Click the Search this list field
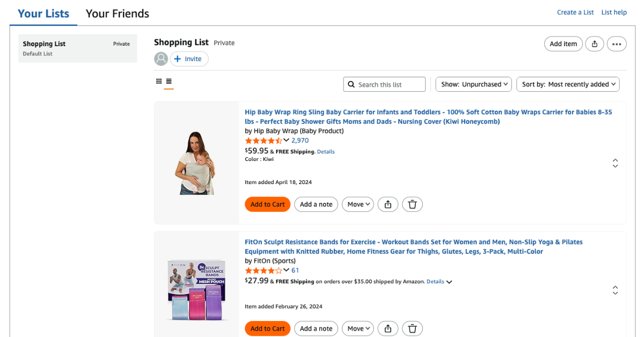The image size is (644, 337). coord(384,84)
